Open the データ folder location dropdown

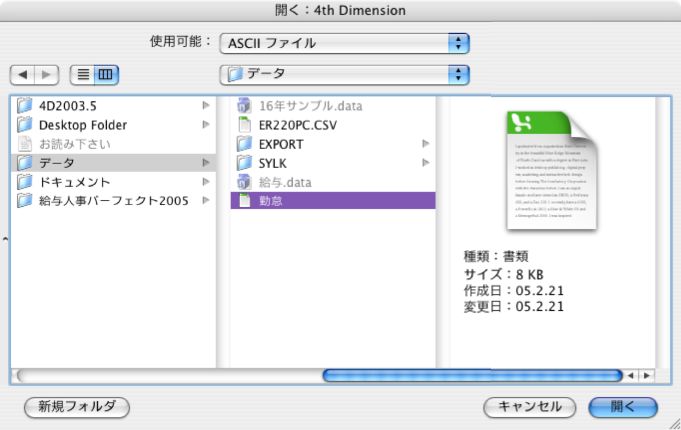(x=344, y=74)
